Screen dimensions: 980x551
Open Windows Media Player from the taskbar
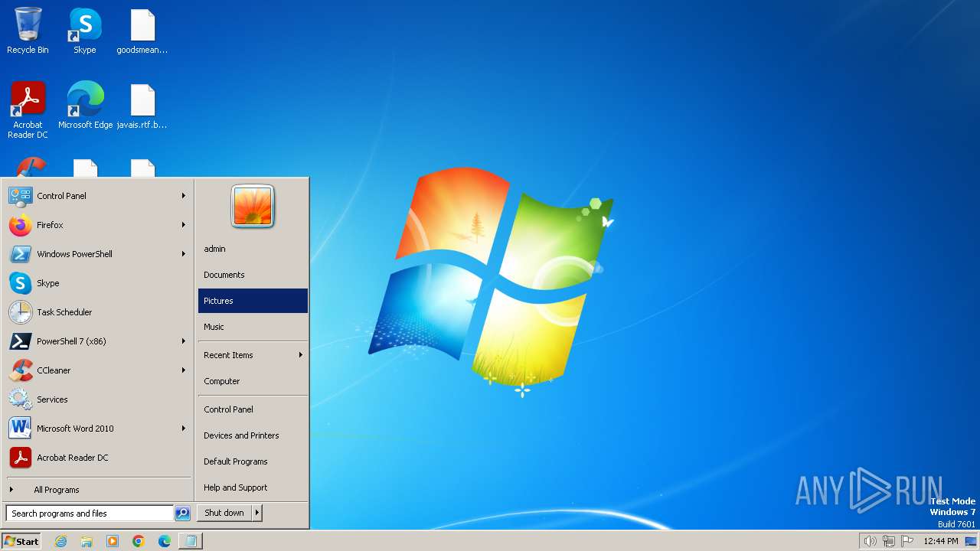pyautogui.click(x=113, y=541)
